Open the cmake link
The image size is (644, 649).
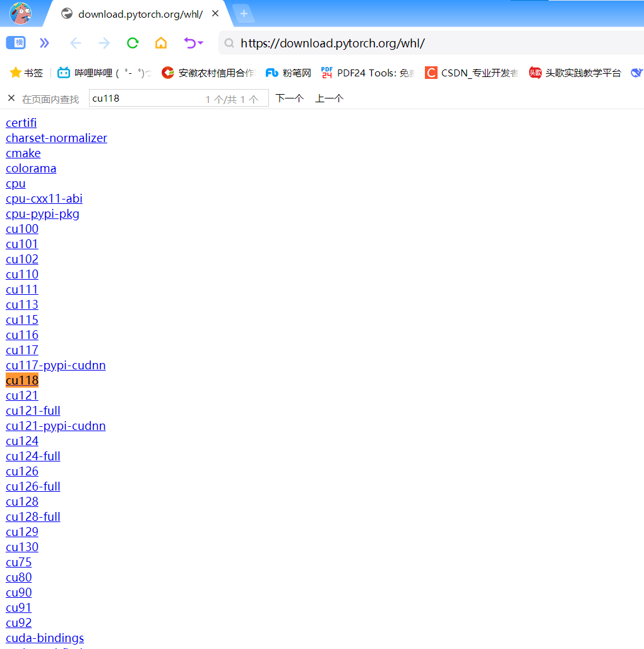[x=23, y=153]
